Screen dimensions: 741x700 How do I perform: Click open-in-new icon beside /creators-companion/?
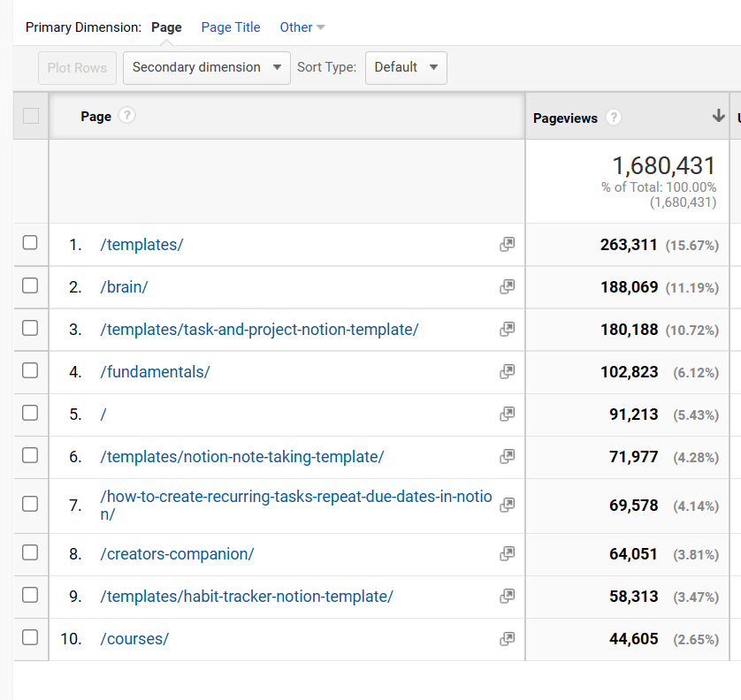507,553
